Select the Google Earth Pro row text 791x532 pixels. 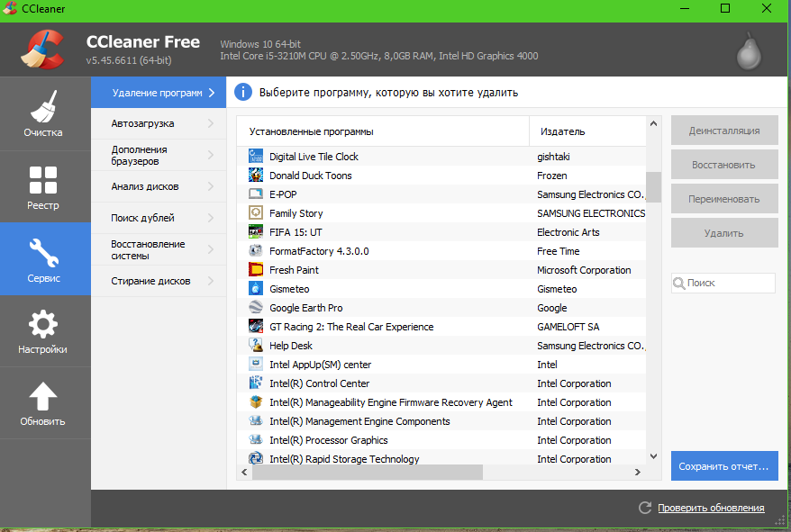[305, 308]
